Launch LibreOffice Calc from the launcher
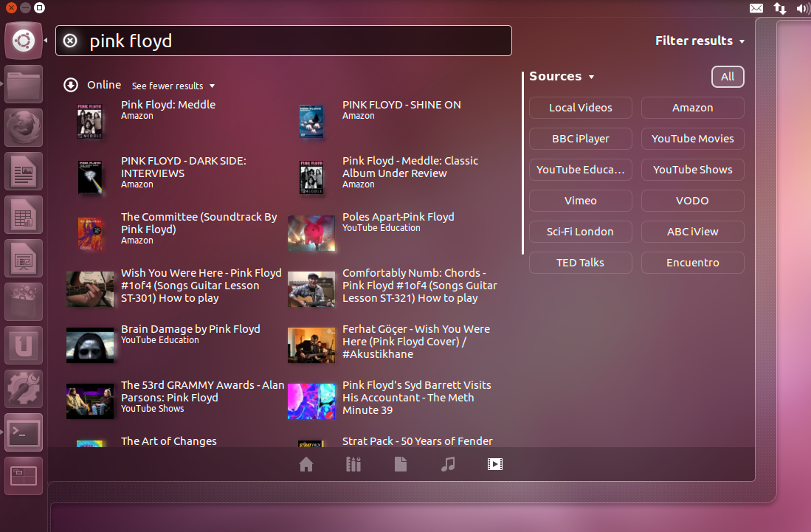The height and width of the screenshot is (532, 811). click(24, 215)
